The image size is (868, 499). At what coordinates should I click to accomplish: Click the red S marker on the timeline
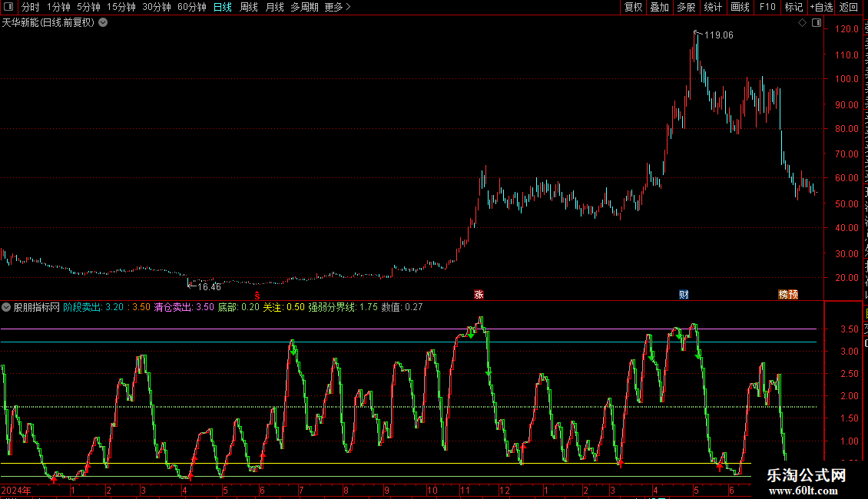(x=257, y=296)
